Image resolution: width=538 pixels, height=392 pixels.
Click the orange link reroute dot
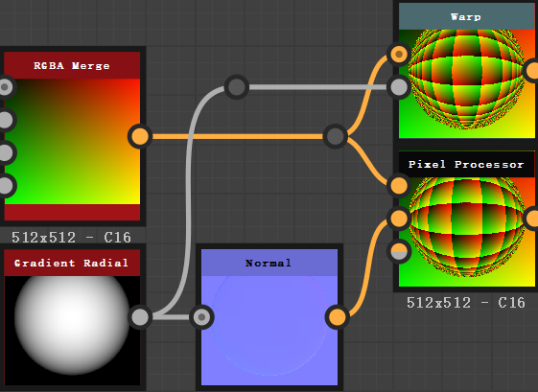pyautogui.click(x=336, y=136)
